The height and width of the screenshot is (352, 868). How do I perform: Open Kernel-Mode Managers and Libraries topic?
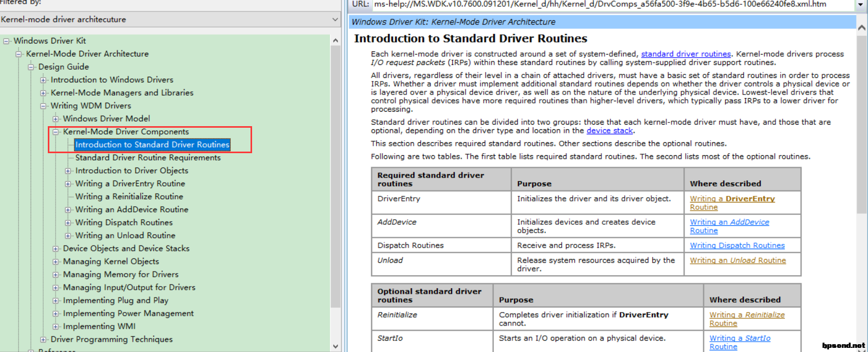click(x=122, y=92)
